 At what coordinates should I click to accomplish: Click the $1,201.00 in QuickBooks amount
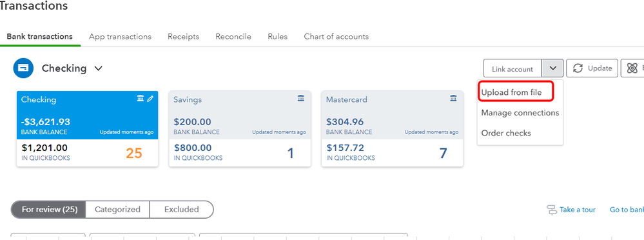44,148
